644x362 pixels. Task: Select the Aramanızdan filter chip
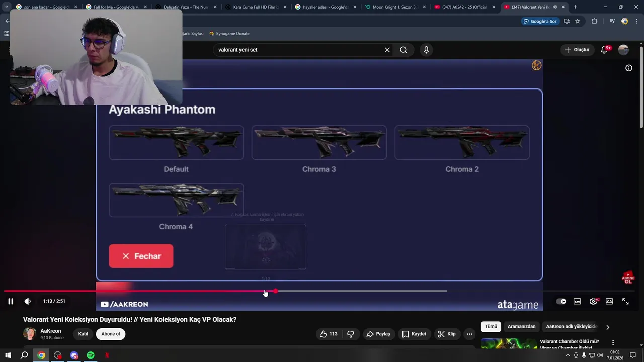pyautogui.click(x=521, y=327)
